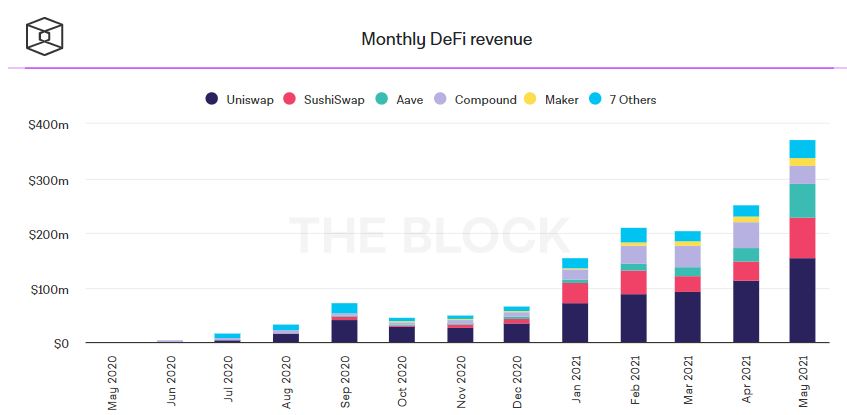Click the $100m axis label
This screenshot has width=847, height=415.
pyautogui.click(x=49, y=289)
